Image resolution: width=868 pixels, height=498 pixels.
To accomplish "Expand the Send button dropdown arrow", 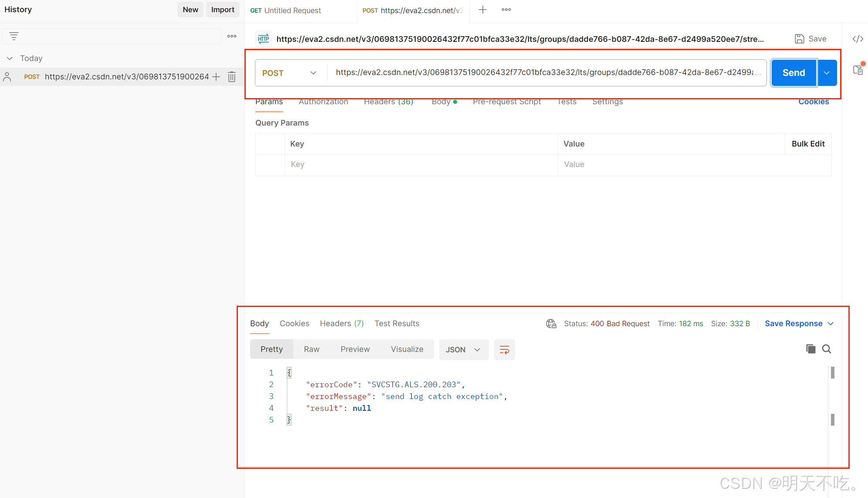I will (827, 73).
